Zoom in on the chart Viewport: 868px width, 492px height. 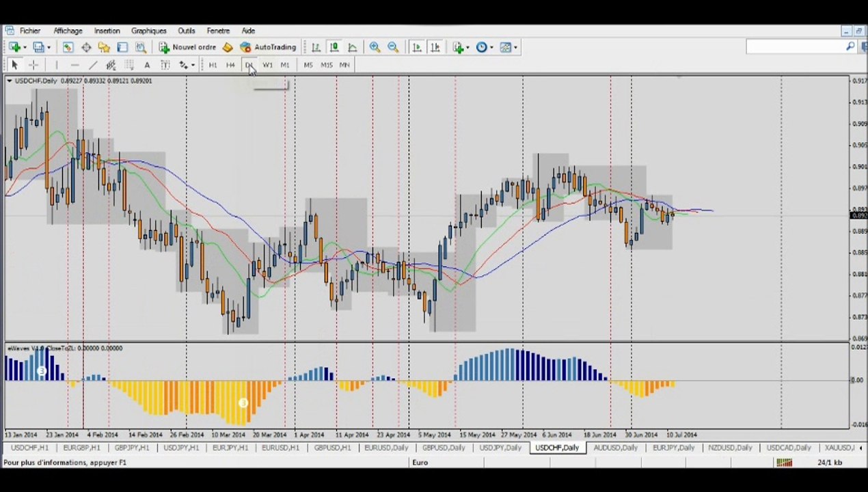click(x=375, y=47)
